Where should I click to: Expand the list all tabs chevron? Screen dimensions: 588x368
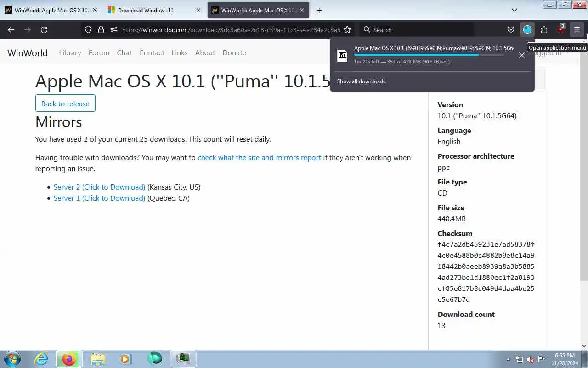[x=514, y=10]
